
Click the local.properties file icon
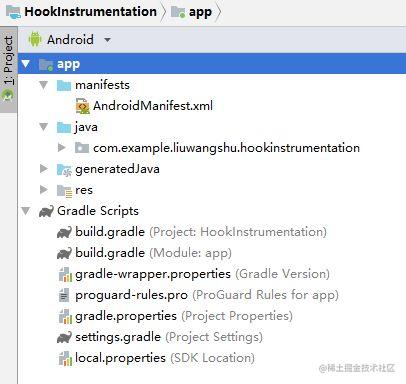(65, 358)
